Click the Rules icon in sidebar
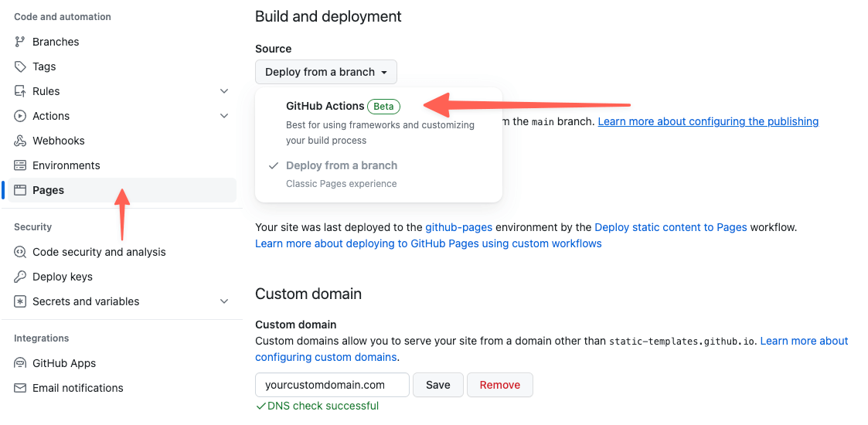This screenshot has height=425, width=868. (x=20, y=91)
